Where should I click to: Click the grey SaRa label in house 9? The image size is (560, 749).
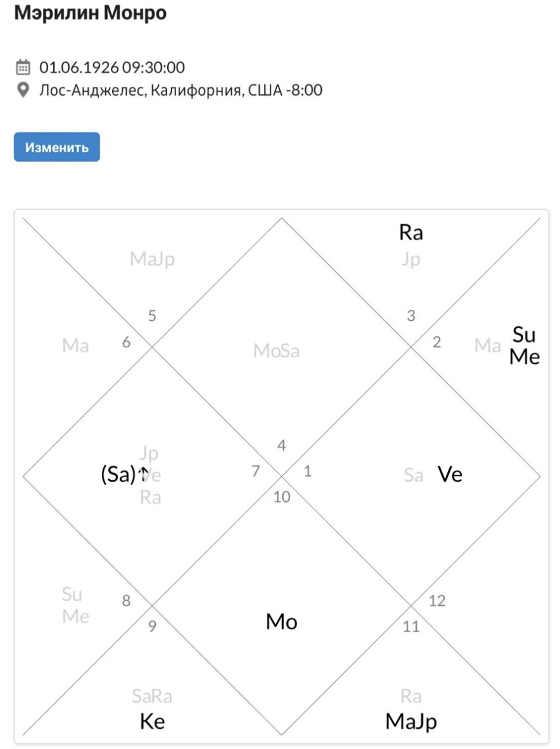pyautogui.click(x=152, y=696)
